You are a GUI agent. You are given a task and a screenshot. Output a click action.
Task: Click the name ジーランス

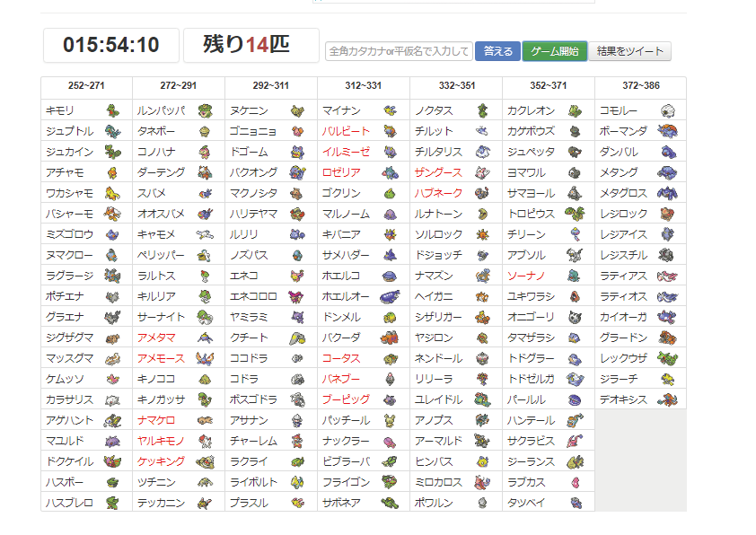[531, 461]
